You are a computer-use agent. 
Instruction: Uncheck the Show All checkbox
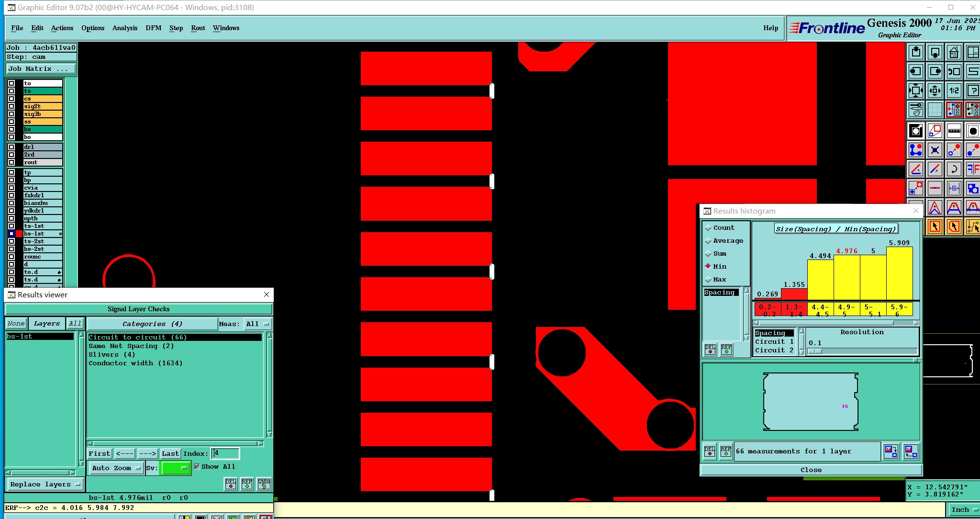click(197, 466)
